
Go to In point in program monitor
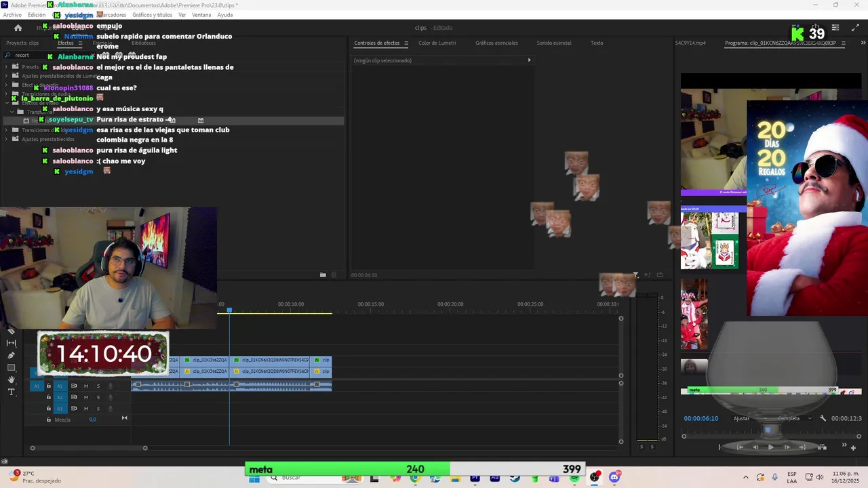pos(740,447)
